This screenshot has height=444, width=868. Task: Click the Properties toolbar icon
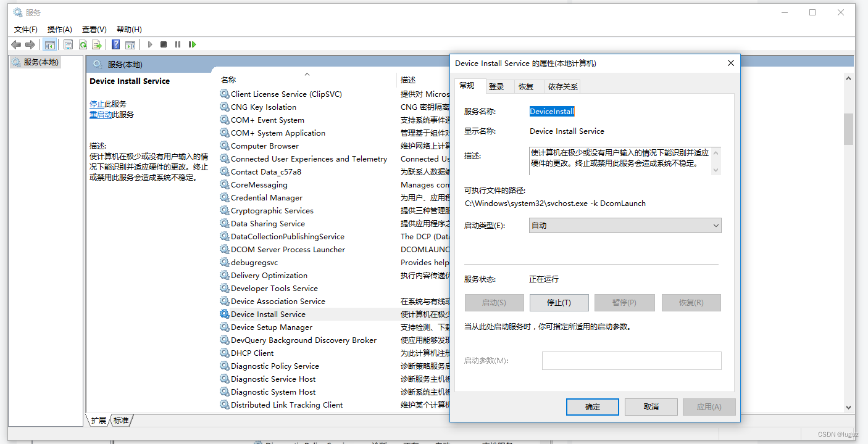pos(68,44)
